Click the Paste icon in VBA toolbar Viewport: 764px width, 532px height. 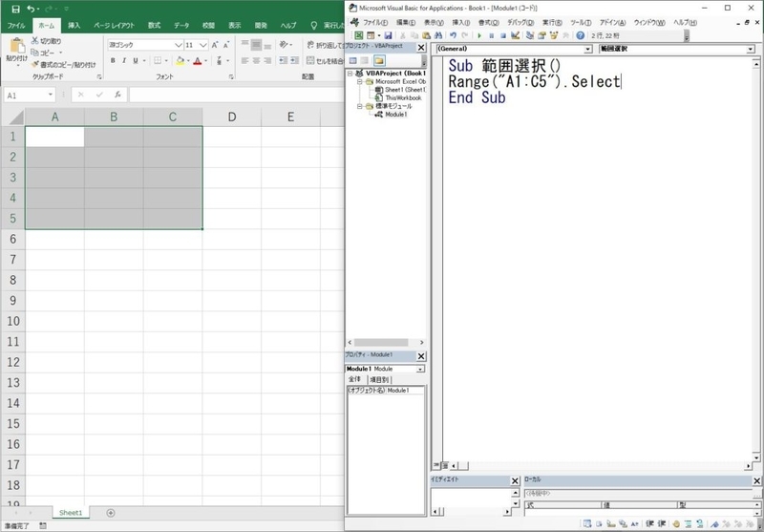[426, 35]
